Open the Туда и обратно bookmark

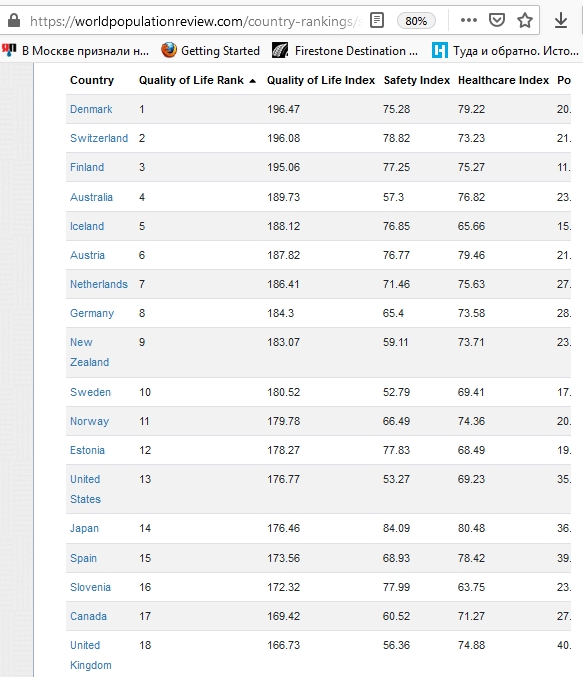pos(505,51)
